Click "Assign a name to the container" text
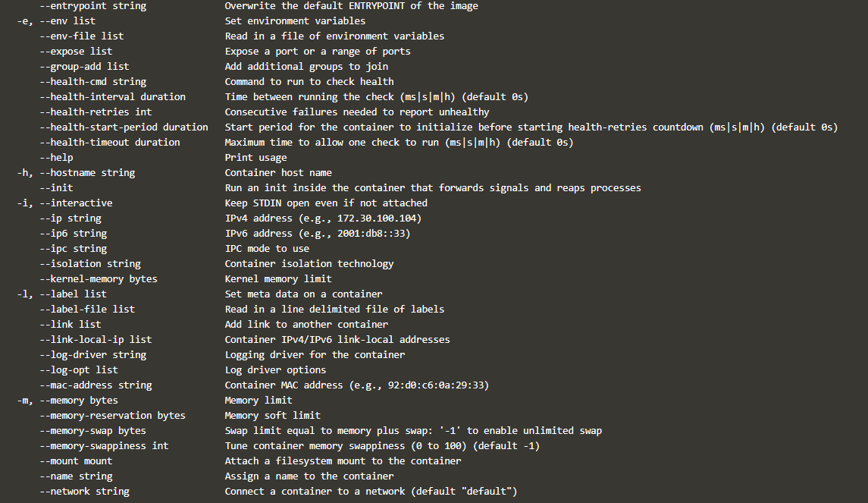The height and width of the screenshot is (503, 868). pos(309,476)
